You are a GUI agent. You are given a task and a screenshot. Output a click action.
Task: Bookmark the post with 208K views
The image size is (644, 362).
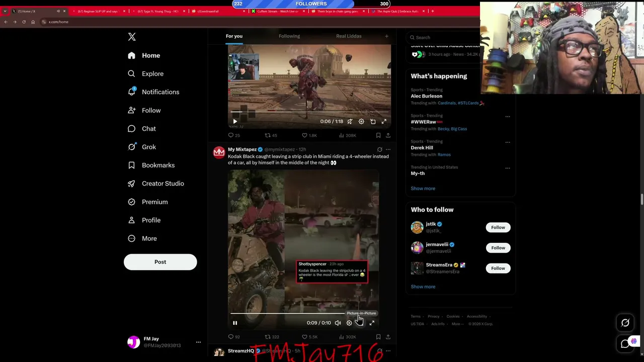pyautogui.click(x=378, y=135)
